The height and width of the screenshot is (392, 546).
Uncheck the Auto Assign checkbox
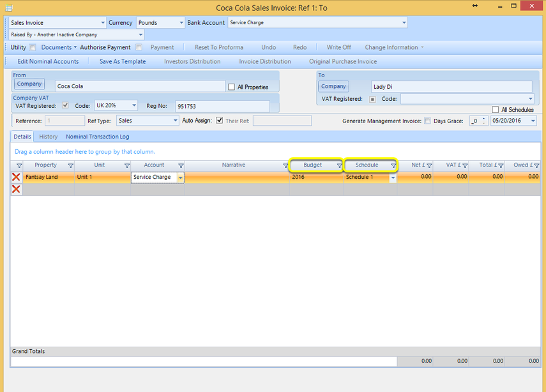(x=220, y=121)
